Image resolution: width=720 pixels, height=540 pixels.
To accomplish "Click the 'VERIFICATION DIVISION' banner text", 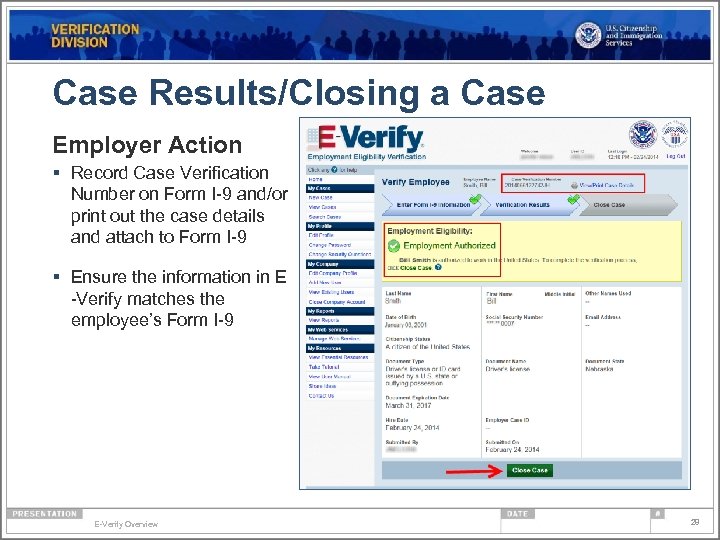I will tap(95, 36).
